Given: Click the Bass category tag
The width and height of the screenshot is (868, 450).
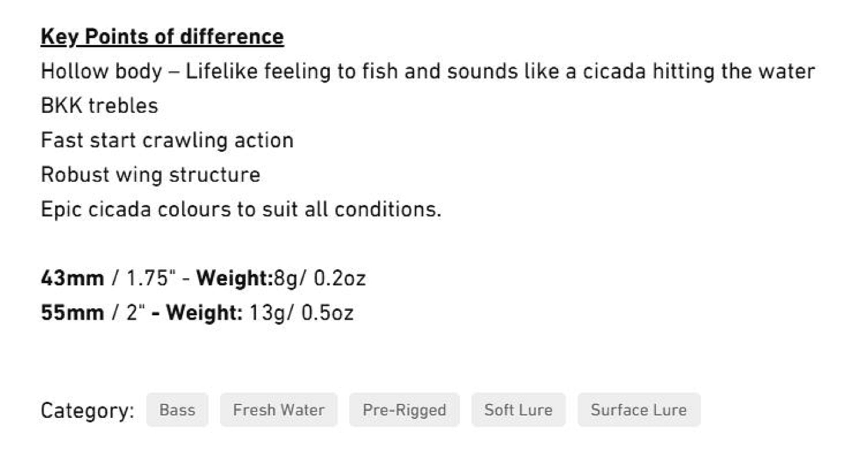Looking at the screenshot, I should [x=177, y=410].
